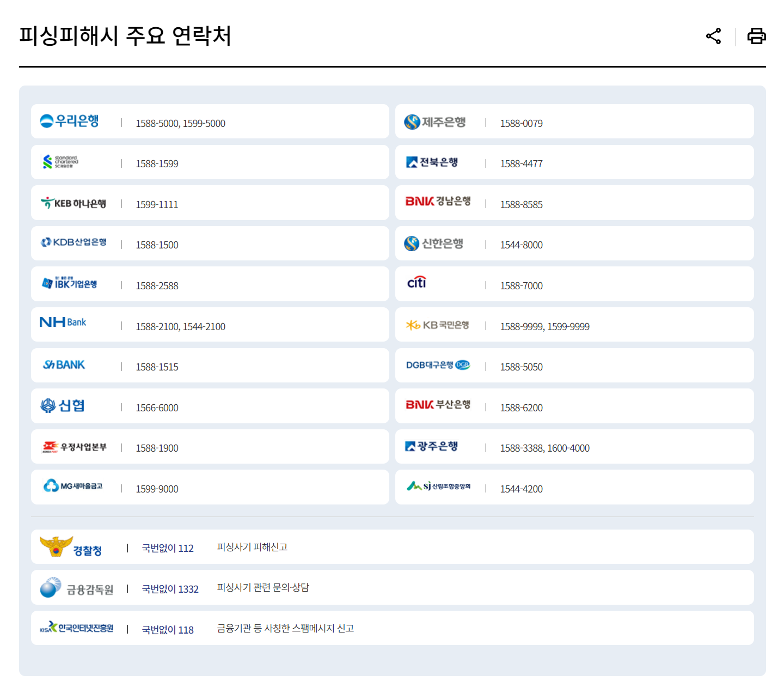The height and width of the screenshot is (681, 784).
Task: Click the DGB대구은행 logo
Action: tap(438, 365)
